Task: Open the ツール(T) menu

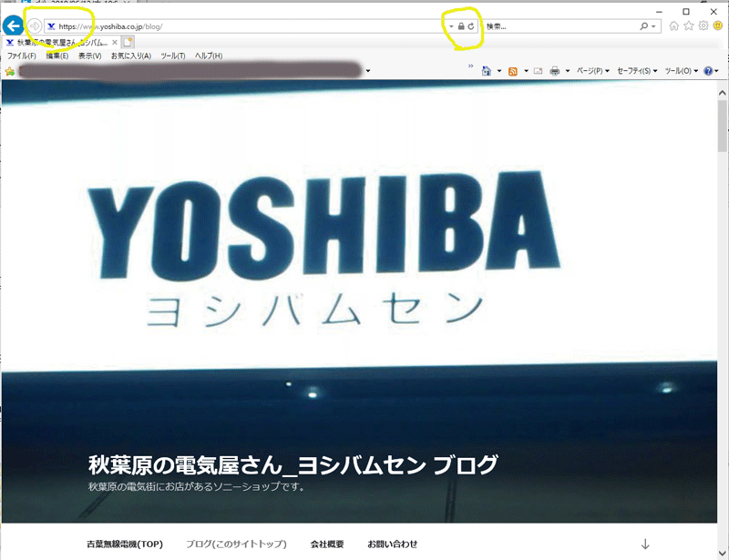Action: pyautogui.click(x=173, y=56)
